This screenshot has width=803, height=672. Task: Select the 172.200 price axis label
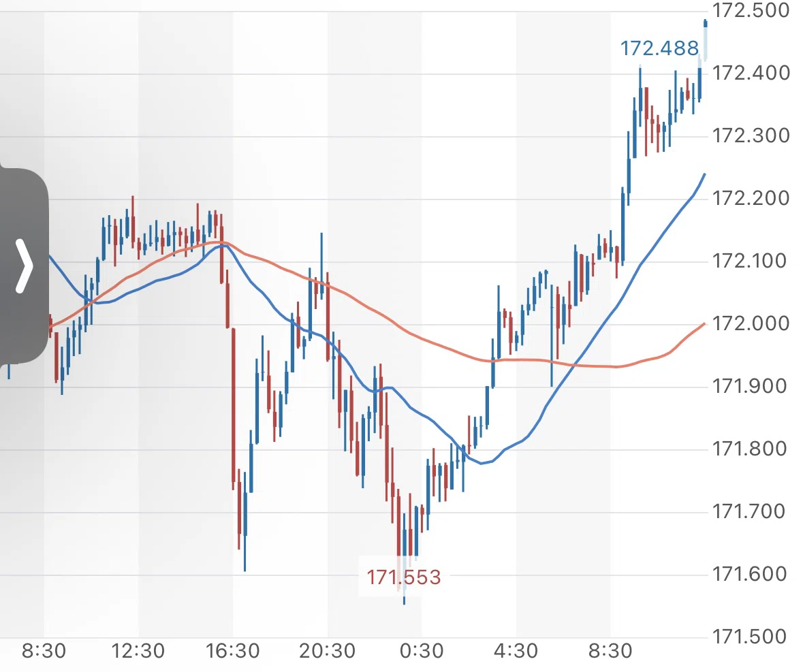[751, 198]
